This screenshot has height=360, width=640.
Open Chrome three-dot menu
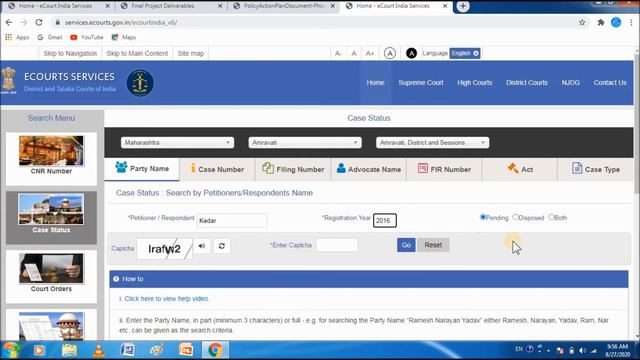tap(631, 22)
